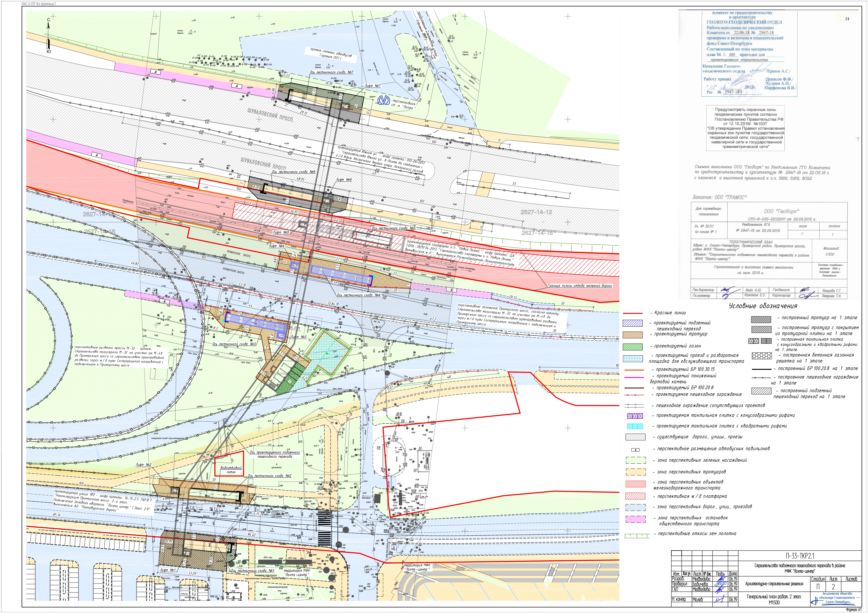Click the 'Лифт №7' label
The width and height of the screenshot is (868, 613).
(x=372, y=86)
